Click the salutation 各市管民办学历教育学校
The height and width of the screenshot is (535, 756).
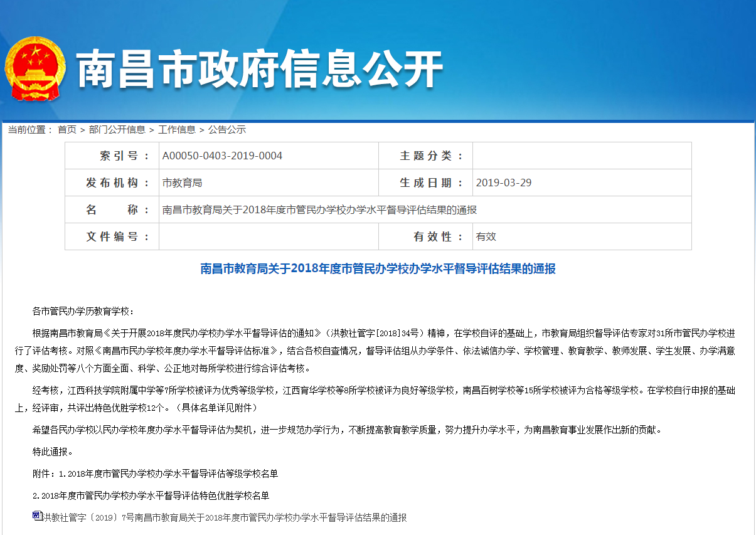click(x=83, y=311)
